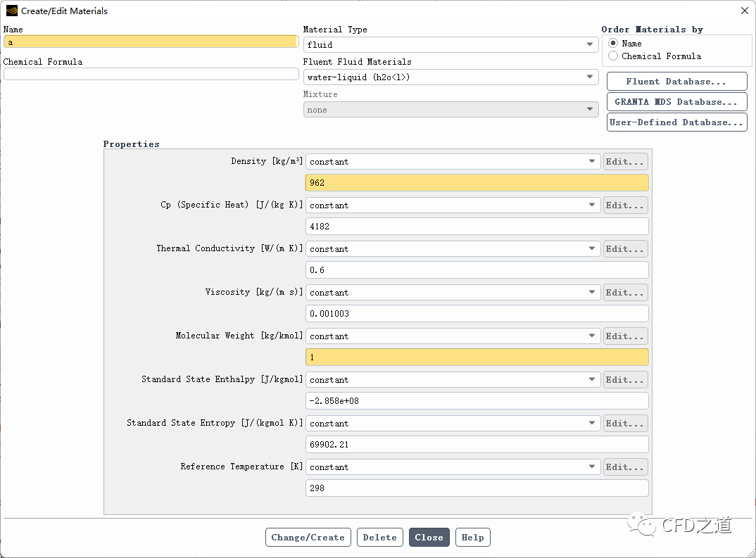Open User-Defined Database
756x558 pixels.
pyautogui.click(x=676, y=122)
